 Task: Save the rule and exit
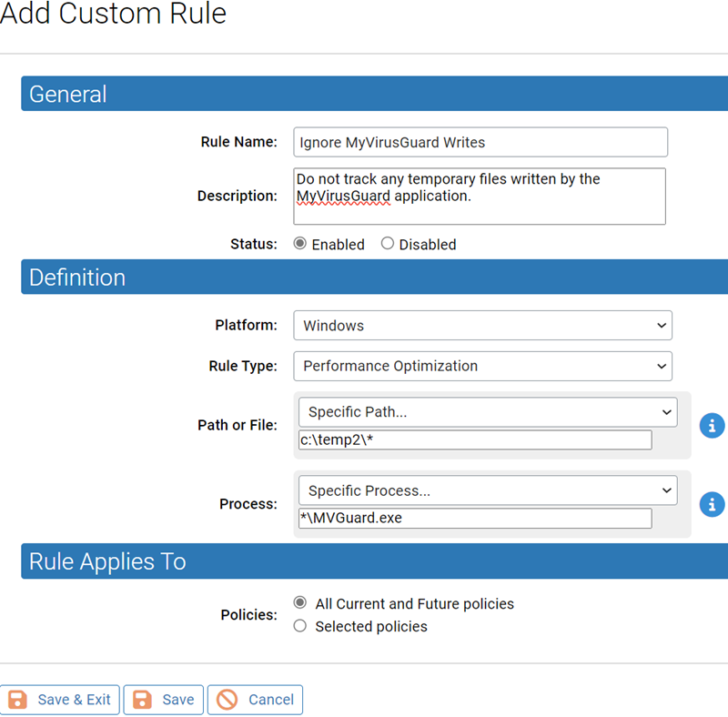point(60,700)
